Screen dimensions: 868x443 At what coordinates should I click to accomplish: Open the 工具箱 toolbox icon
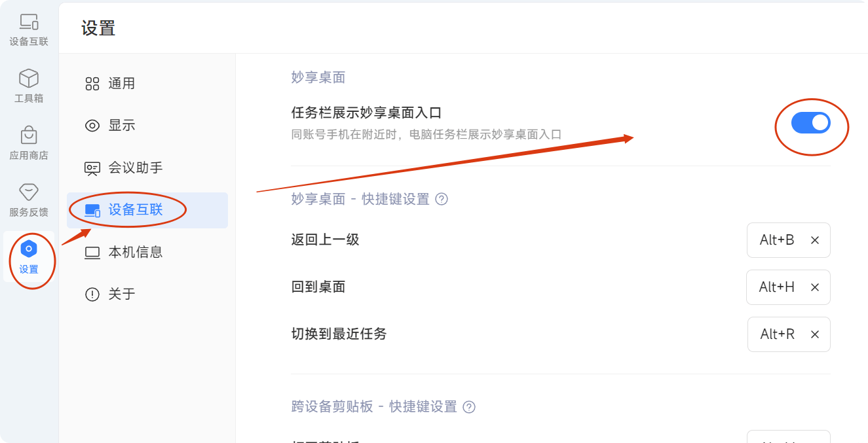point(29,86)
